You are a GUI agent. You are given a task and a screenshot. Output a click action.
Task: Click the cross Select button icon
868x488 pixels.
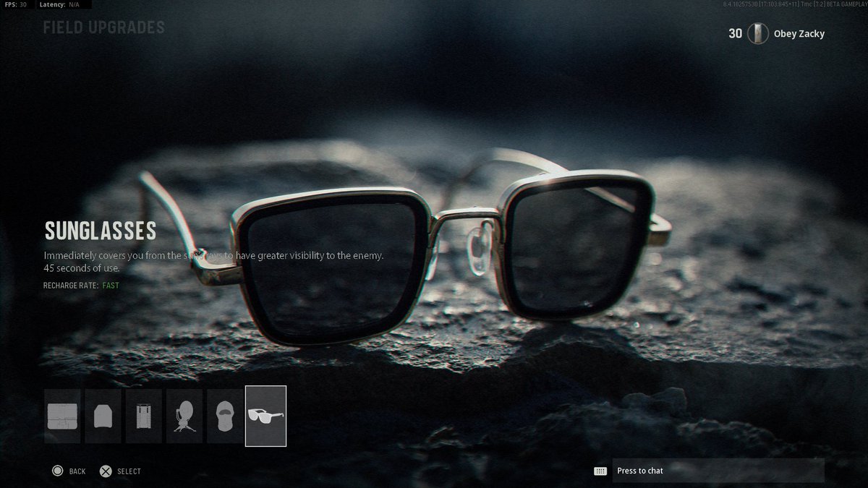coord(106,471)
